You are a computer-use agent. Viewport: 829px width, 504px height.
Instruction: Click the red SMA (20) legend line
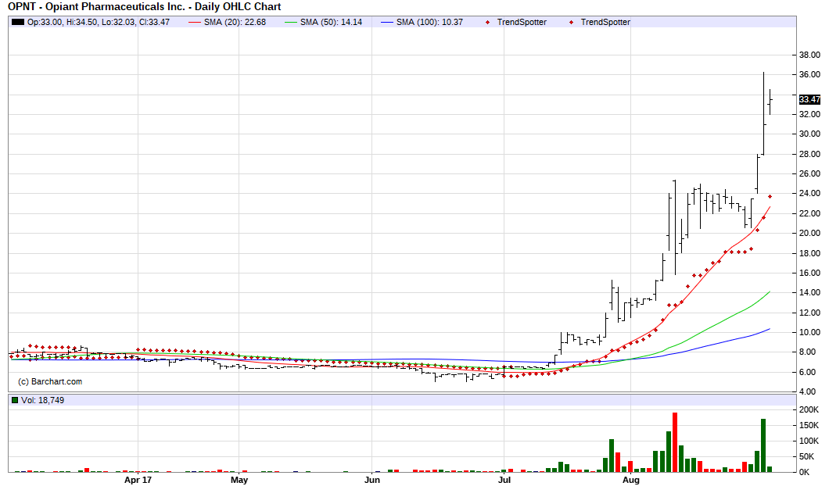[195, 22]
